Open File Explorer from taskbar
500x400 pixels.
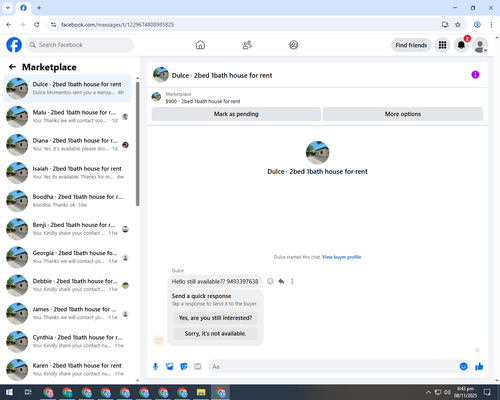pos(201,392)
